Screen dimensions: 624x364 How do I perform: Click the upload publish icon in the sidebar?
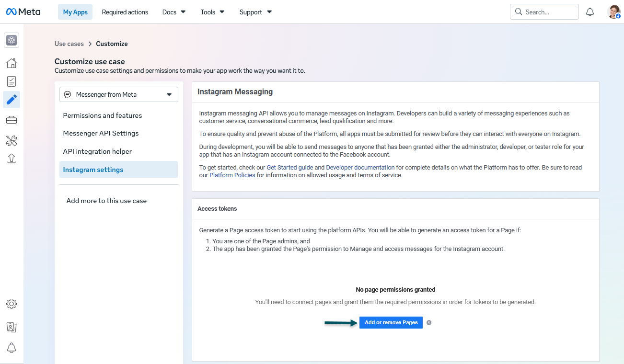click(12, 159)
